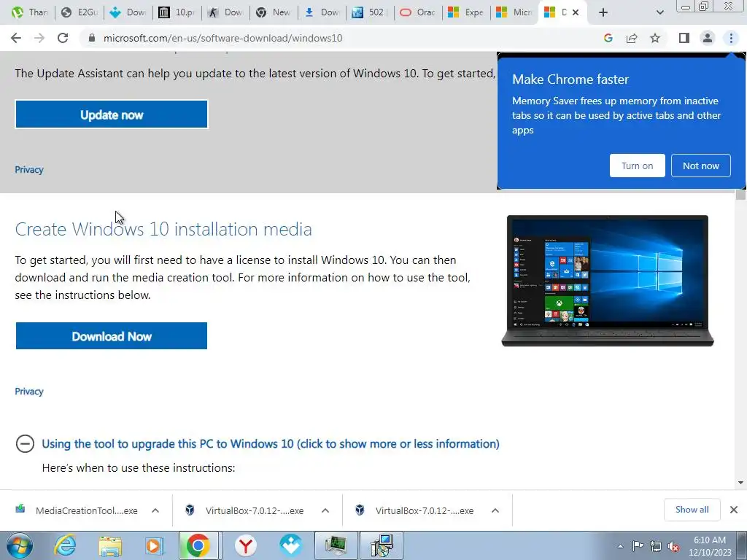Viewport: 747px width, 560px height.
Task: Expand MediaCreationTool download options chevron
Action: (155, 510)
